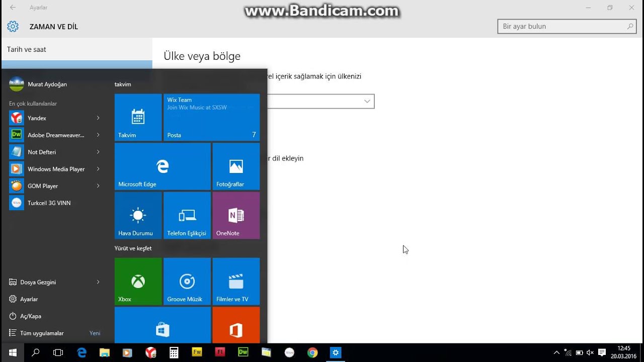Open Flash icon on taskbar

pyautogui.click(x=220, y=352)
